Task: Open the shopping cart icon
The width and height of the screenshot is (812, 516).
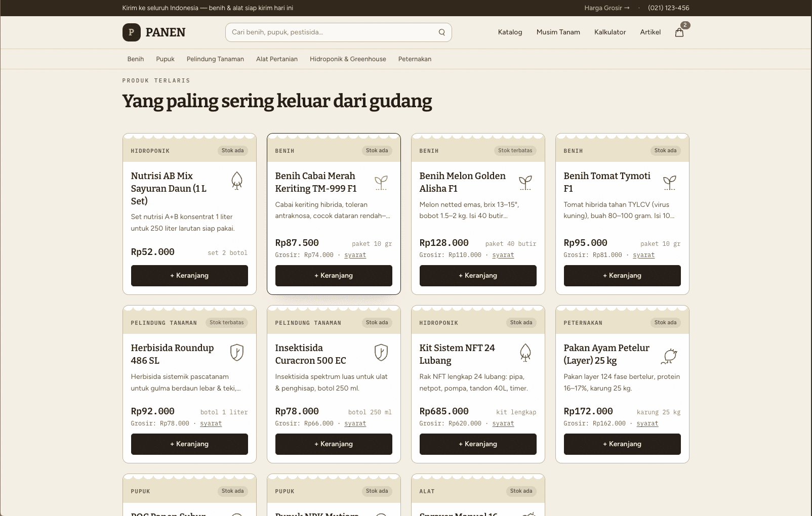Action: [x=679, y=32]
